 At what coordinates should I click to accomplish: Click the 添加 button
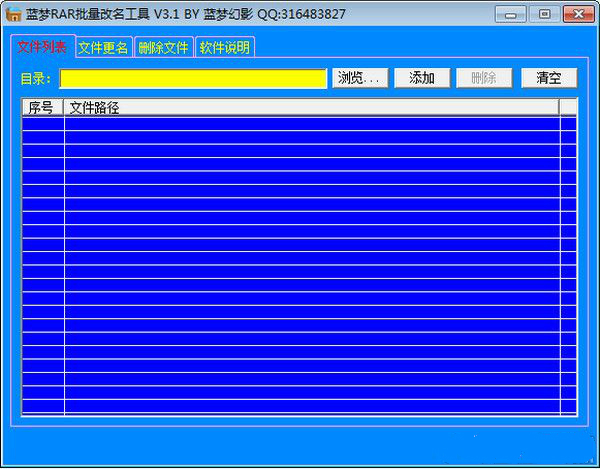(422, 78)
